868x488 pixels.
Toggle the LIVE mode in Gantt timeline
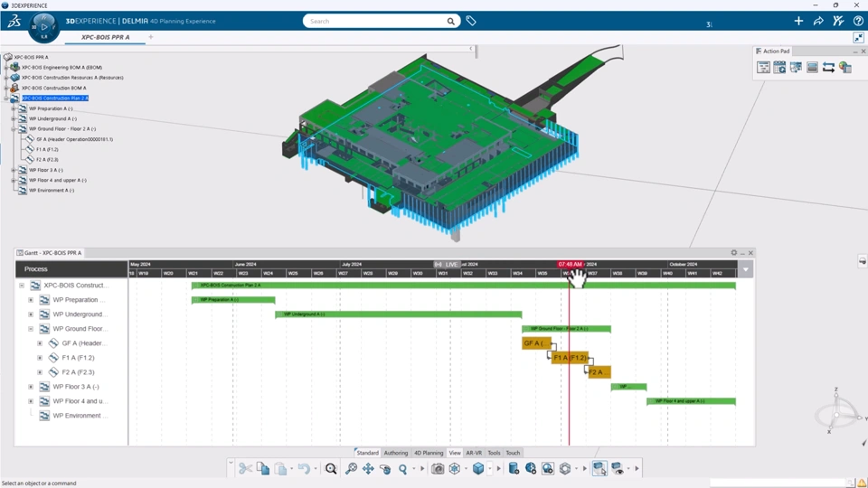[447, 265]
